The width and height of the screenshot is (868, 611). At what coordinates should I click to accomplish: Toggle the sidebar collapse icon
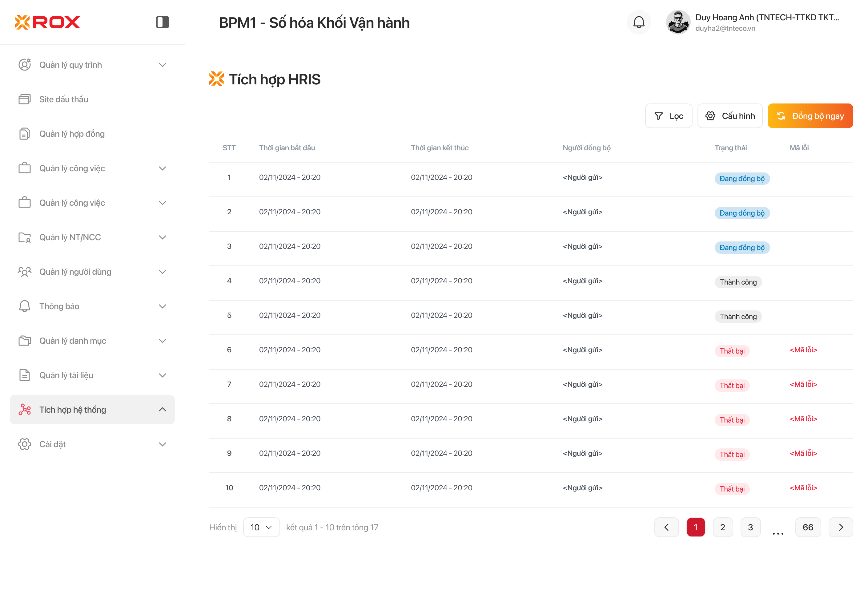[x=162, y=22]
